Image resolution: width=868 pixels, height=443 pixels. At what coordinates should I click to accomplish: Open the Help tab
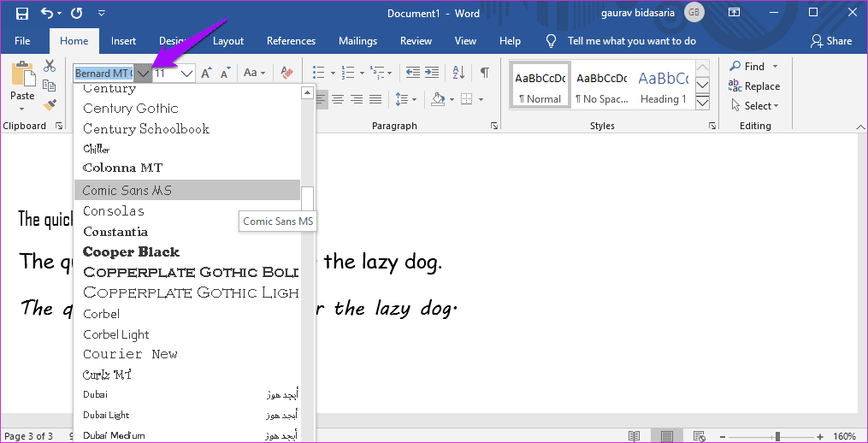(x=510, y=41)
